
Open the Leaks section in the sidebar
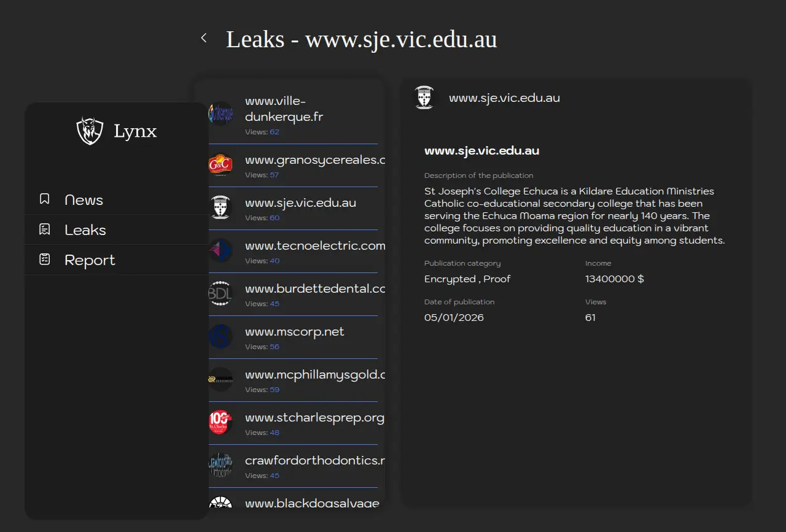point(85,230)
